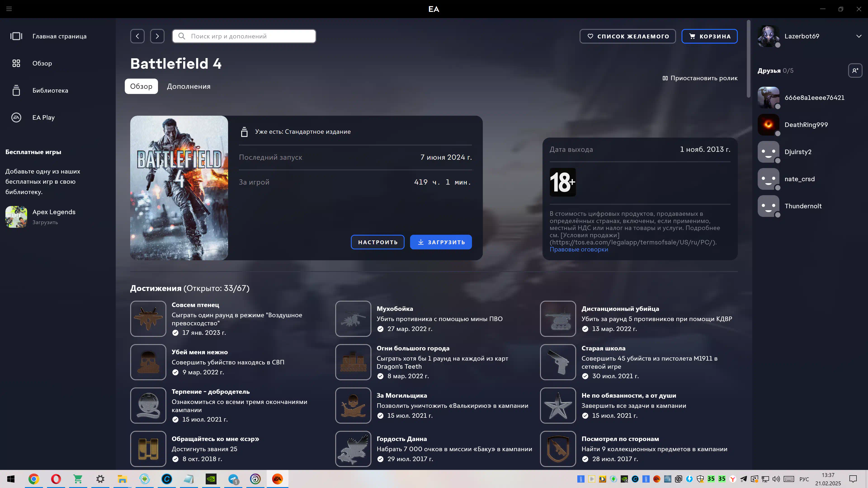Click the add friend icon
The height and width of the screenshot is (488, 868).
855,70
